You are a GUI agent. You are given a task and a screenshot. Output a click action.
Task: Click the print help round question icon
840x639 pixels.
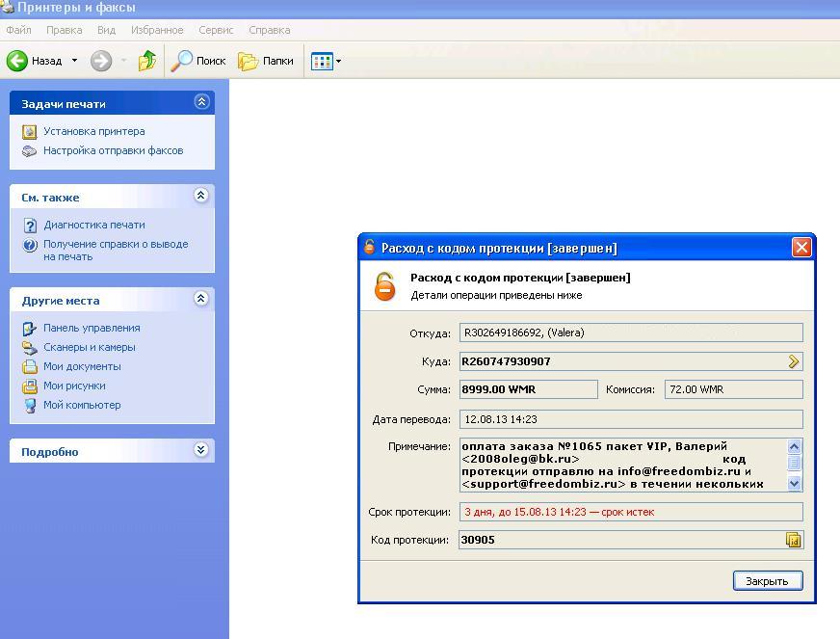click(x=30, y=245)
